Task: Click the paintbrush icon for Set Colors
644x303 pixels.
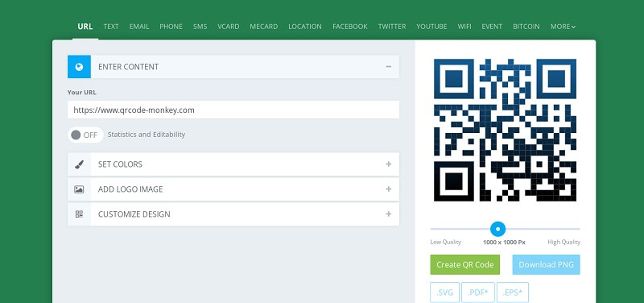Action: [x=79, y=164]
